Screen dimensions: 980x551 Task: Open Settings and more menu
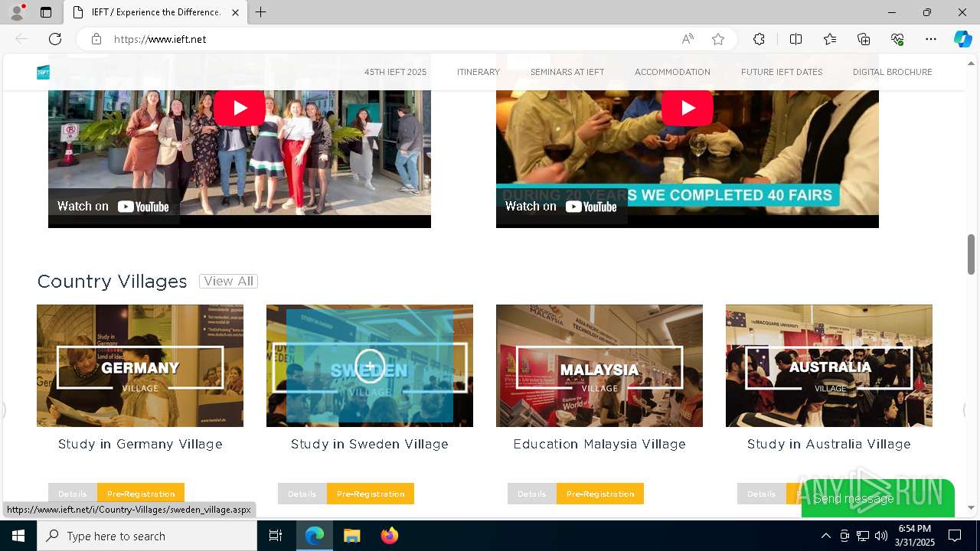(931, 39)
